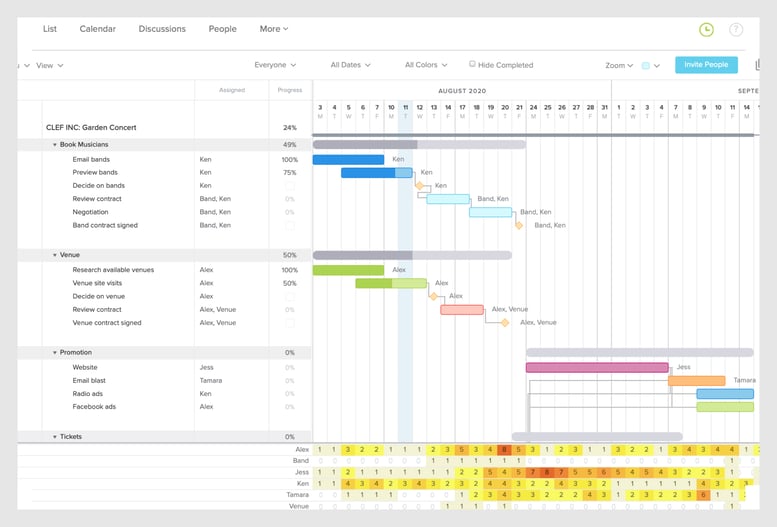Viewport: 777px width, 527px height.
Task: Collapse the Book Musicians group
Action: 55,145
